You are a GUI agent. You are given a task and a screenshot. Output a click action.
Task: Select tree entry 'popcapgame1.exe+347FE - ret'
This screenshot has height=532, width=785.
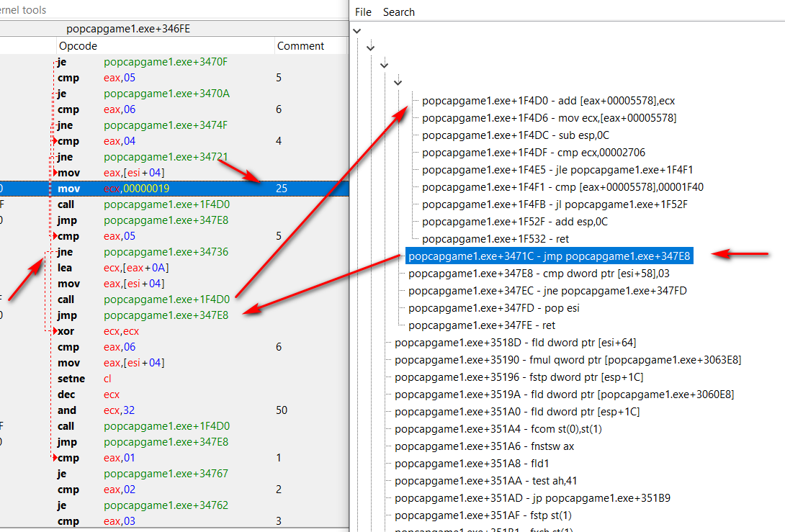(x=482, y=325)
